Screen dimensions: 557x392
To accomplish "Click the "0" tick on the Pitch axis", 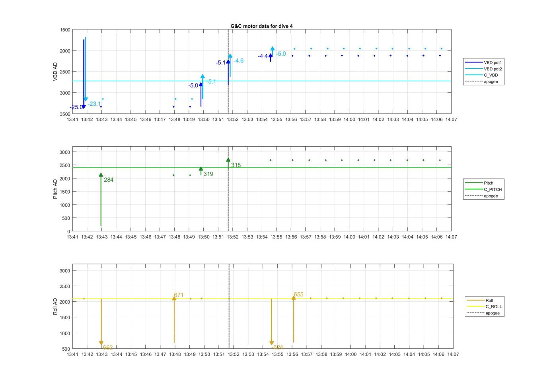I will coord(69,231).
